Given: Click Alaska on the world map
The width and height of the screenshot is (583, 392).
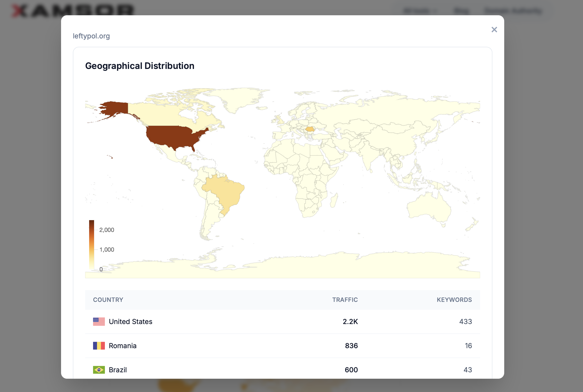Looking at the screenshot, I should click(x=115, y=108).
